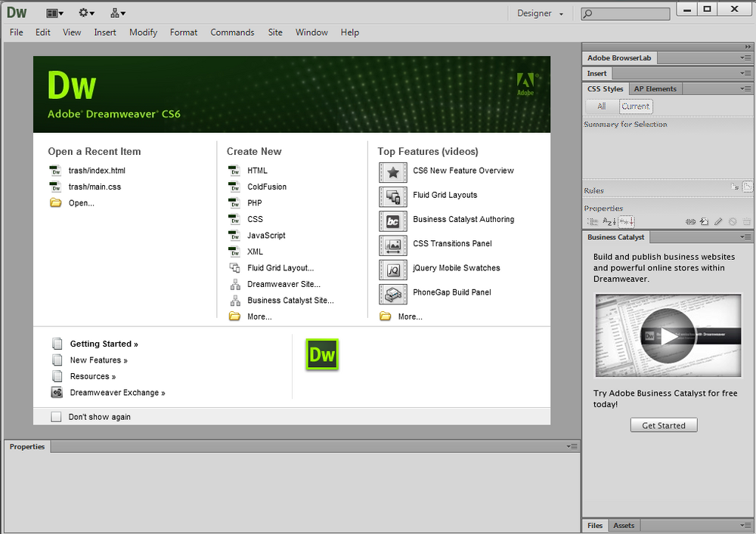Image resolution: width=756 pixels, height=534 pixels.
Task: Open the Commands menu
Action: coord(232,32)
